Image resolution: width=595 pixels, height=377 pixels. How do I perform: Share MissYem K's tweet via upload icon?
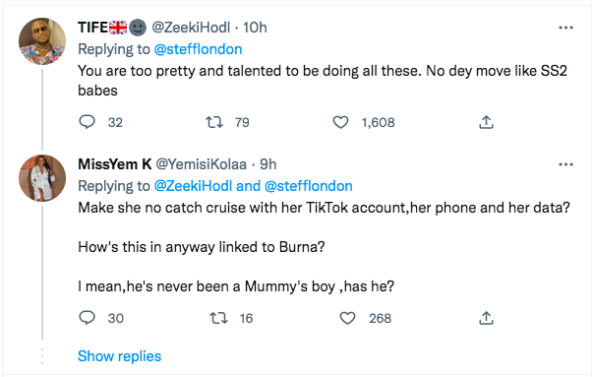point(486,318)
